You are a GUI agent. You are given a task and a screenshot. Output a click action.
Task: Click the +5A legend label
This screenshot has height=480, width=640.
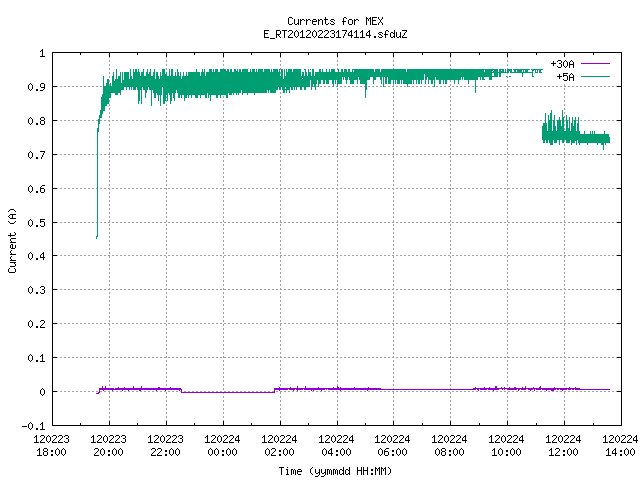pyautogui.click(x=565, y=77)
